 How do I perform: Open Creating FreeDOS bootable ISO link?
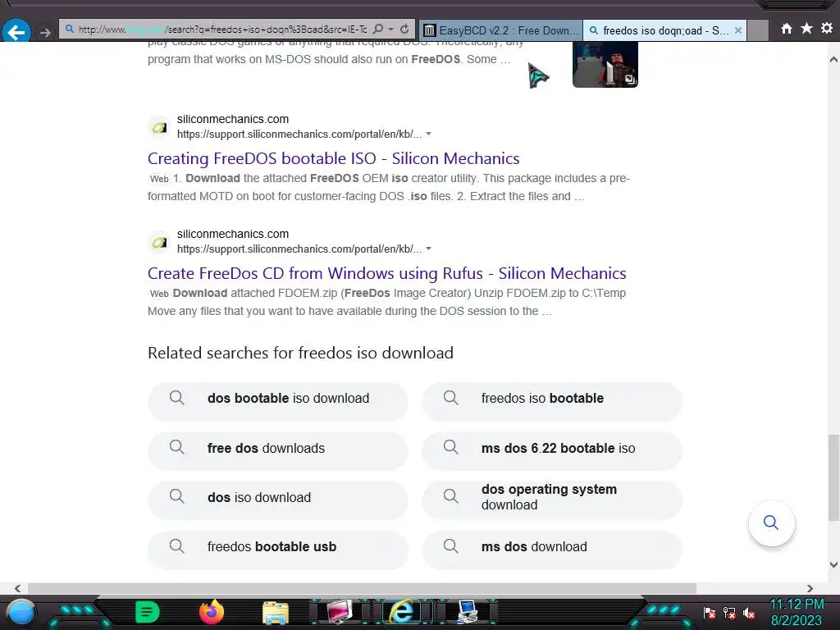click(x=333, y=158)
